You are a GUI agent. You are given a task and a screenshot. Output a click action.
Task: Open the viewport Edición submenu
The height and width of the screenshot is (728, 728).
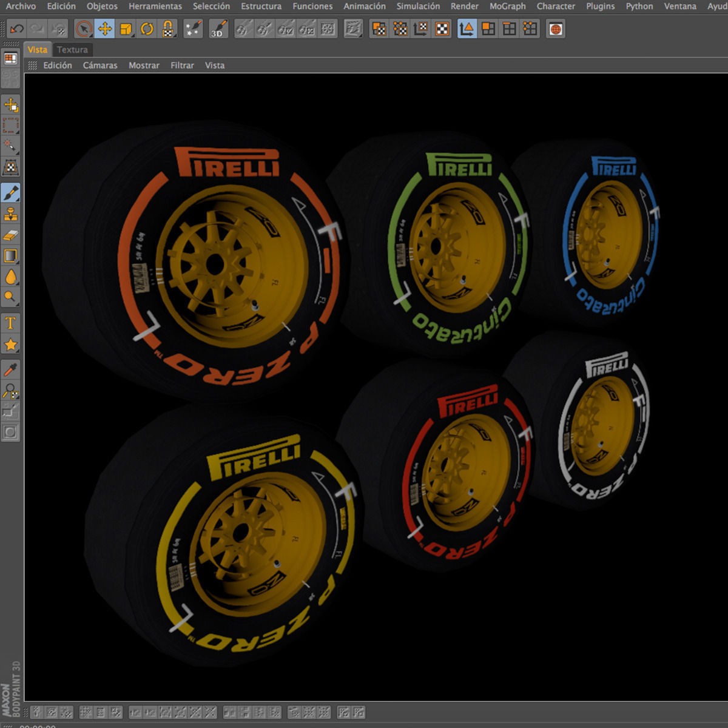pos(58,66)
